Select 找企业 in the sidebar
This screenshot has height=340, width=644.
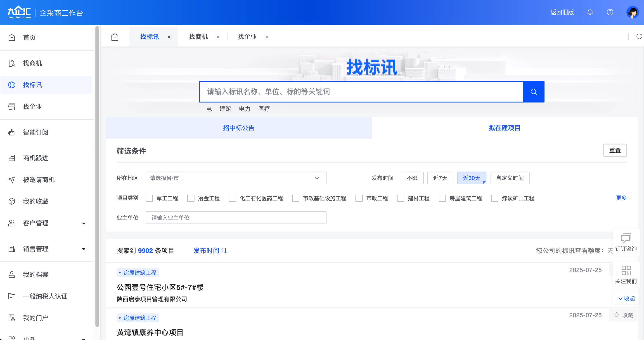click(x=33, y=107)
